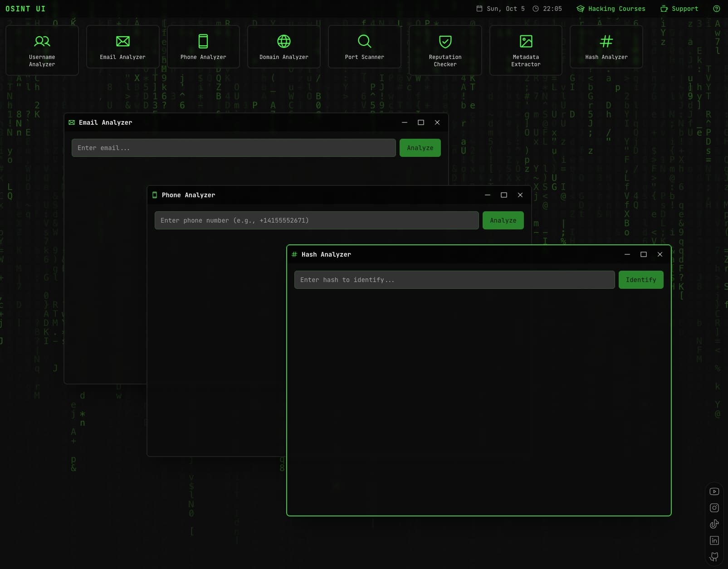Screen dimensions: 728x569
Task: Visit the TikTok social icon
Action: click(x=714, y=524)
